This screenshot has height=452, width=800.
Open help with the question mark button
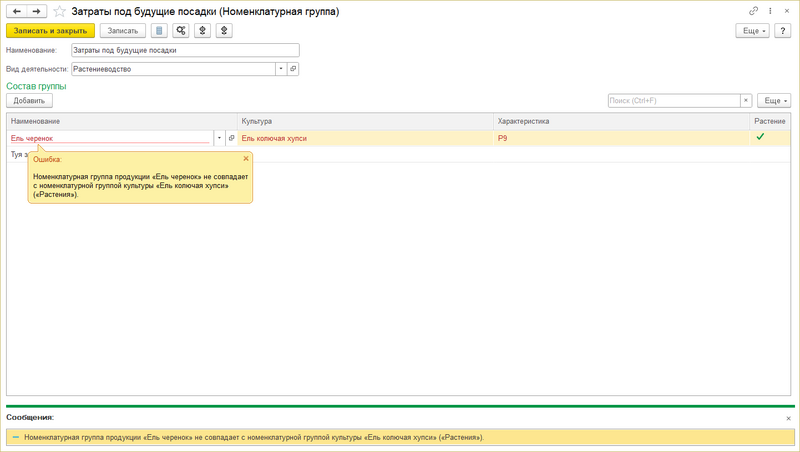(x=783, y=31)
